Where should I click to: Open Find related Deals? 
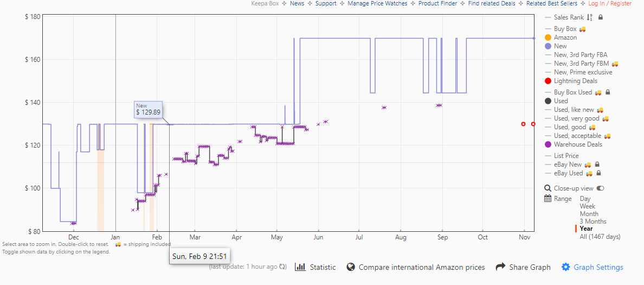[492, 3]
